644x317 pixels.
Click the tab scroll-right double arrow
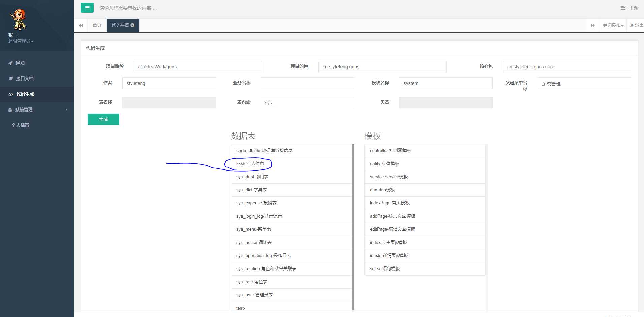pyautogui.click(x=593, y=25)
